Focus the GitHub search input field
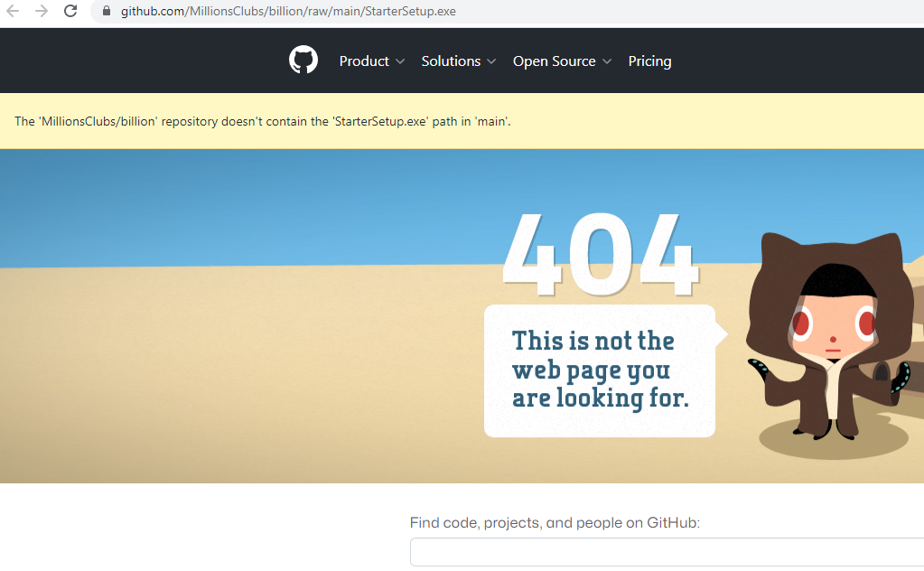Screen dimensions: 924x571 [x=667, y=552]
